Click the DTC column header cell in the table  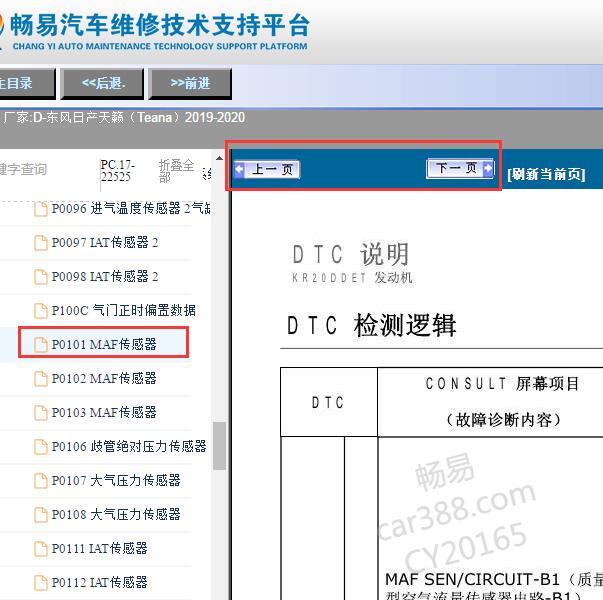tap(329, 402)
